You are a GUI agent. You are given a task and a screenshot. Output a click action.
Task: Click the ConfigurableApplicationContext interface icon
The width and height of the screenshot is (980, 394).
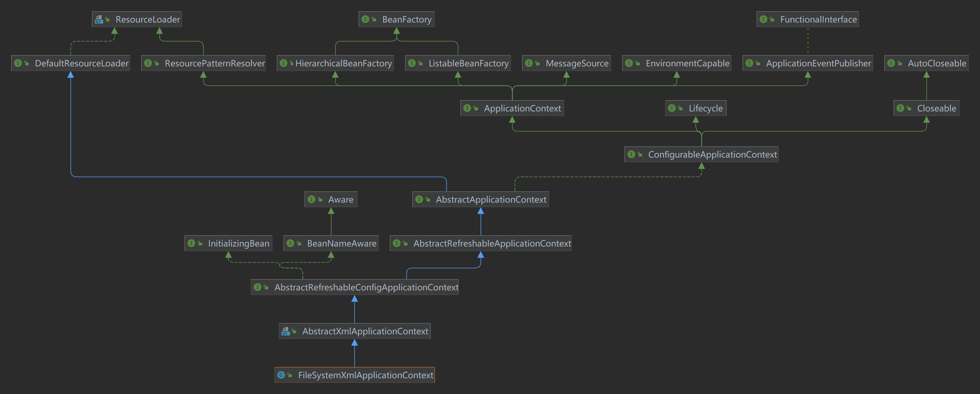[631, 154]
